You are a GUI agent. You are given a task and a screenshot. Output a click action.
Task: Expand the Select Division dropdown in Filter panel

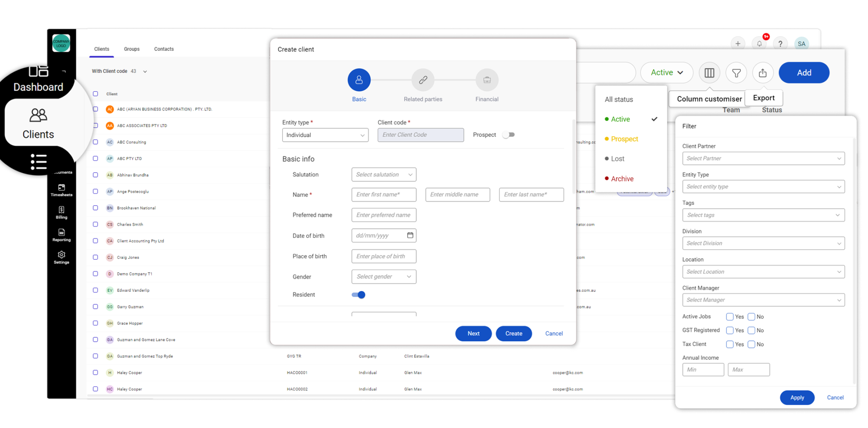tap(839, 243)
